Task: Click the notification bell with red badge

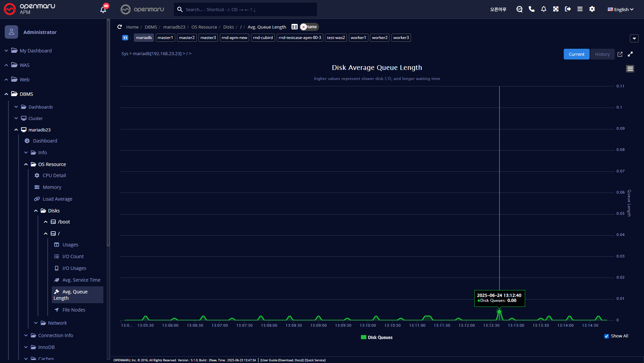Action: pyautogui.click(x=103, y=9)
